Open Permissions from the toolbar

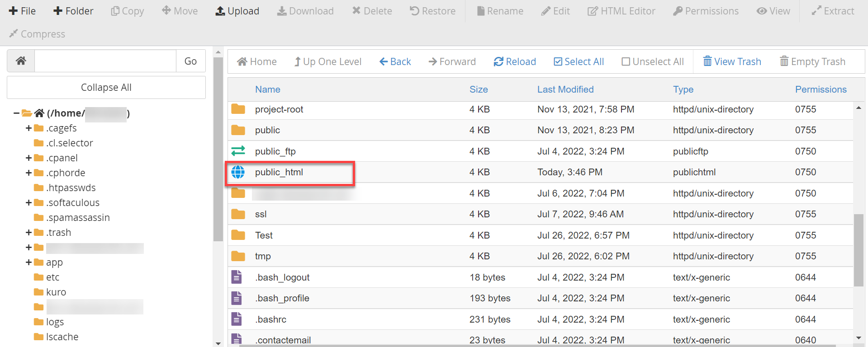706,11
